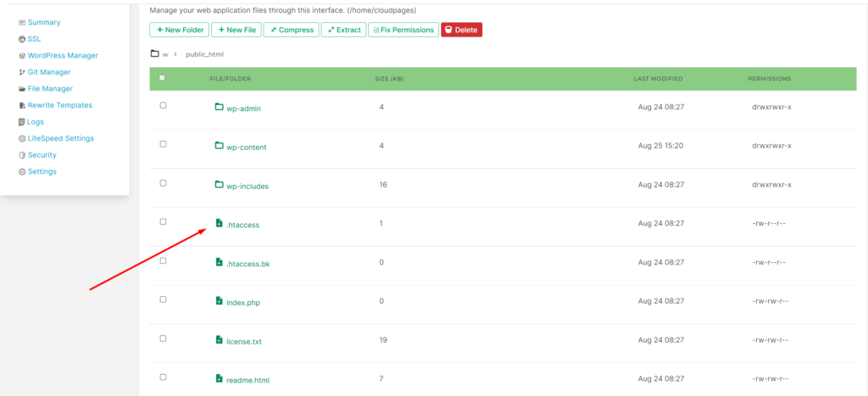
Task: Check the readme.html row checkbox
Action: tap(163, 376)
